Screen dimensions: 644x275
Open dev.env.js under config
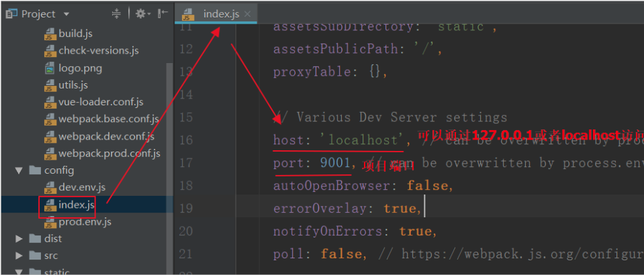tap(82, 187)
